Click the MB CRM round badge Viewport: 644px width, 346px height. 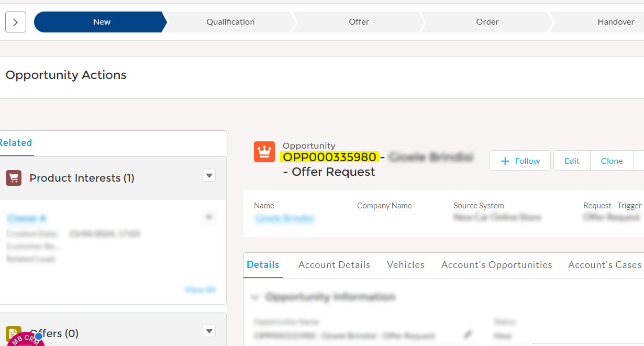click(24, 340)
